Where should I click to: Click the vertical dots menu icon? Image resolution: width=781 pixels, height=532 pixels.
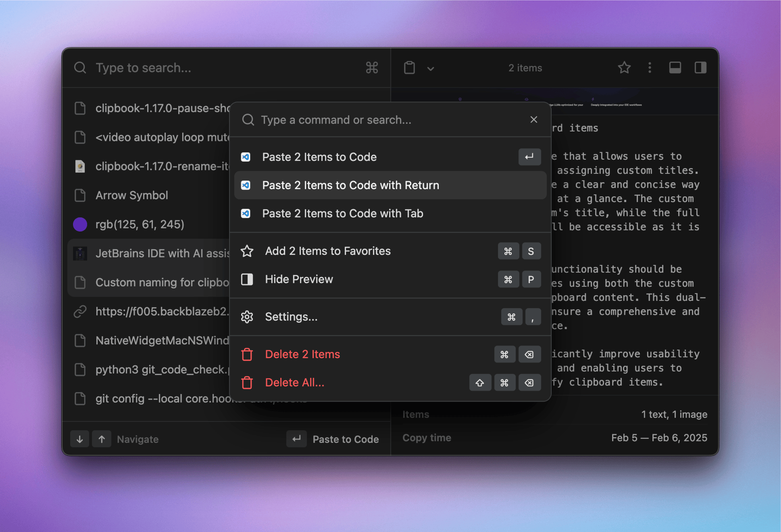pos(650,67)
